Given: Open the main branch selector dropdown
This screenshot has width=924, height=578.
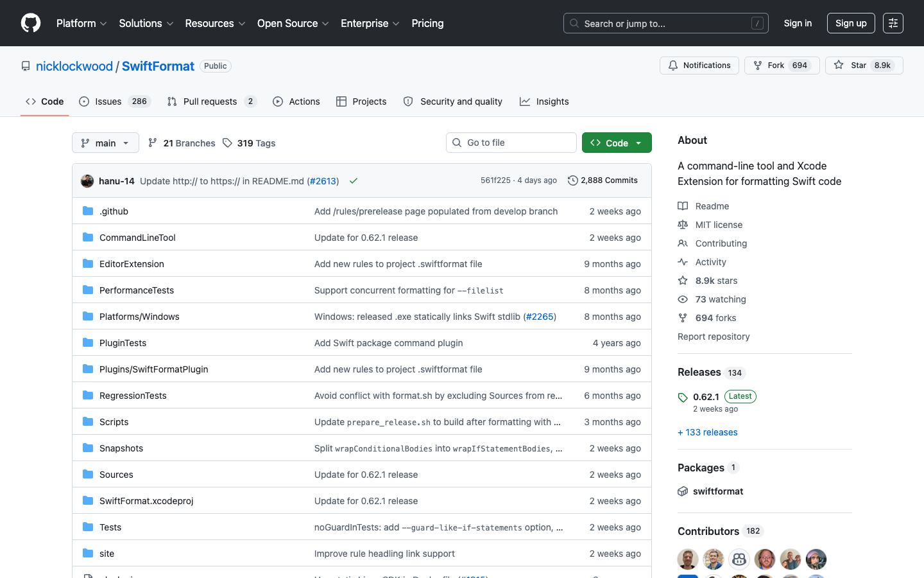Looking at the screenshot, I should click(x=105, y=143).
